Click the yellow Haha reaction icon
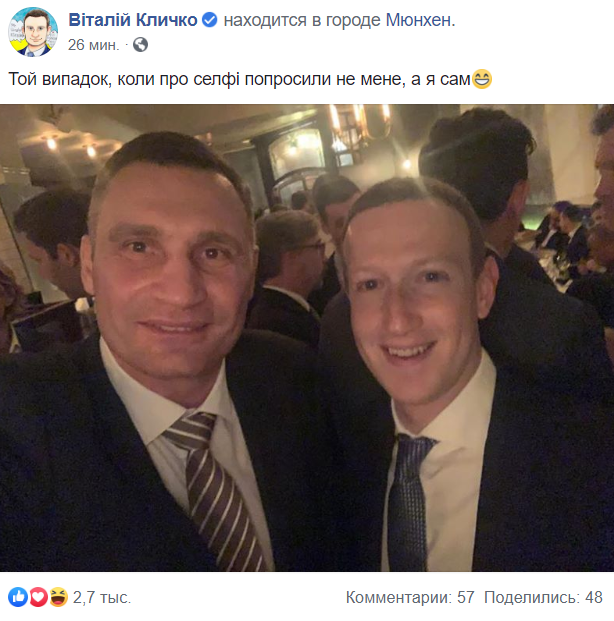This screenshot has height=621, width=614. coord(56,597)
